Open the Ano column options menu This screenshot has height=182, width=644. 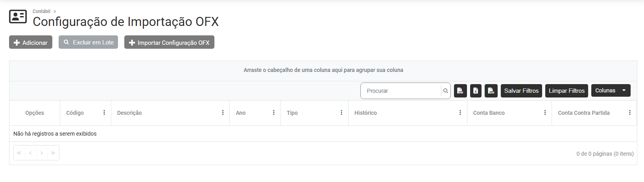[x=274, y=113]
